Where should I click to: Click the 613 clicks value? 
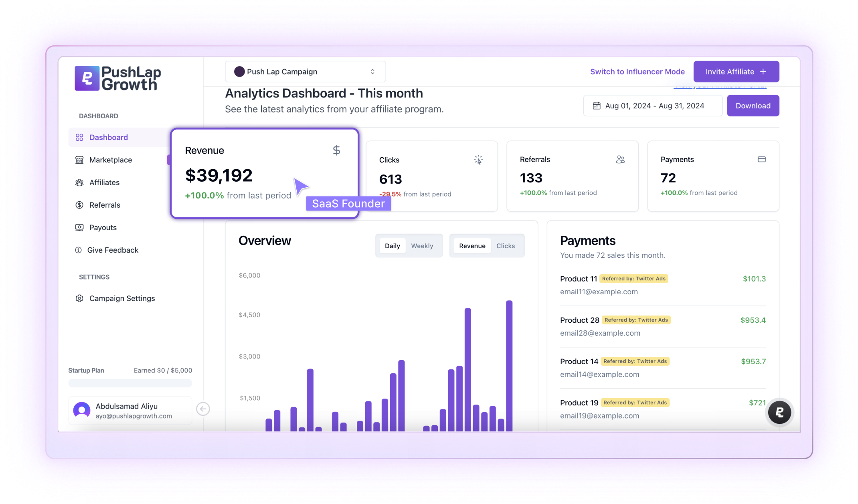391,179
